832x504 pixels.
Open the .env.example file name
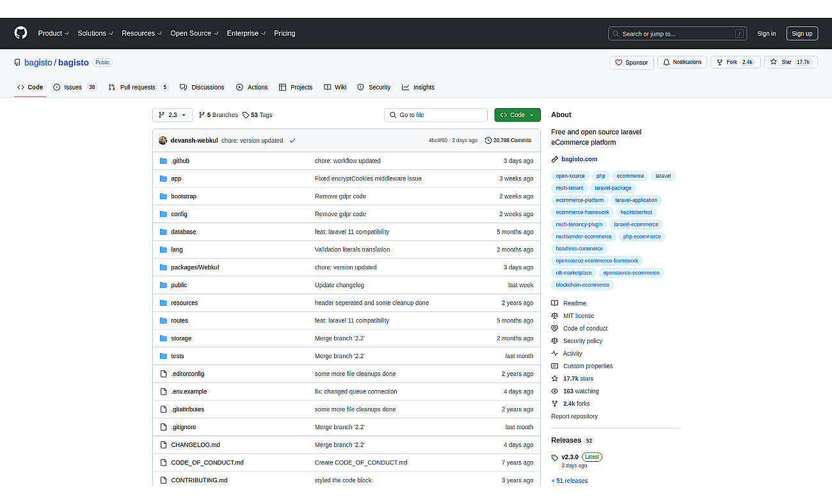[189, 391]
